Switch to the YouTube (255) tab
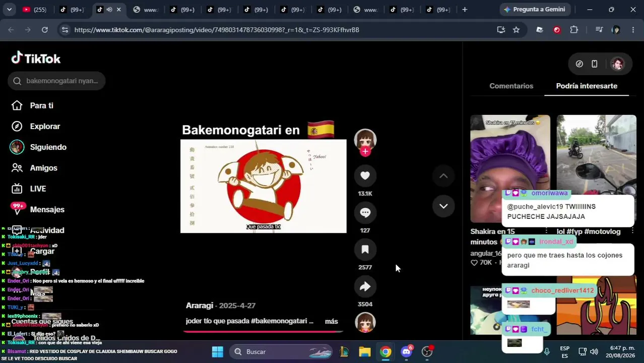This screenshot has width=644, height=363. 35,10
